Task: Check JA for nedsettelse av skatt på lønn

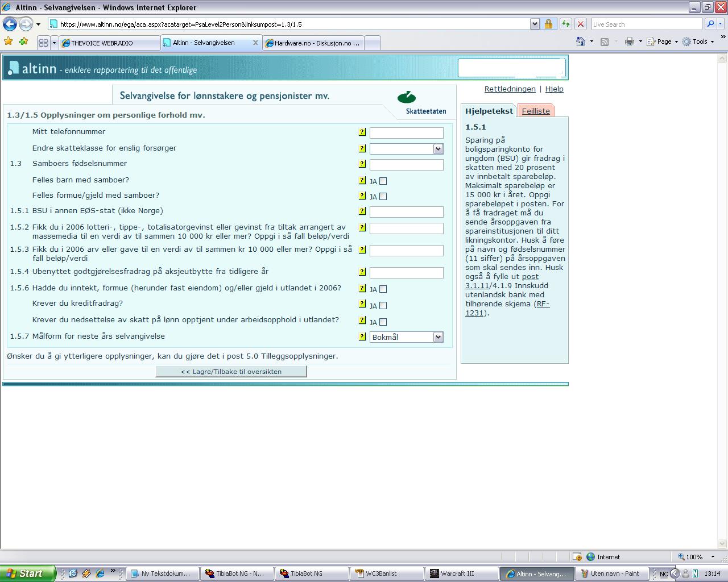Action: 383,322
